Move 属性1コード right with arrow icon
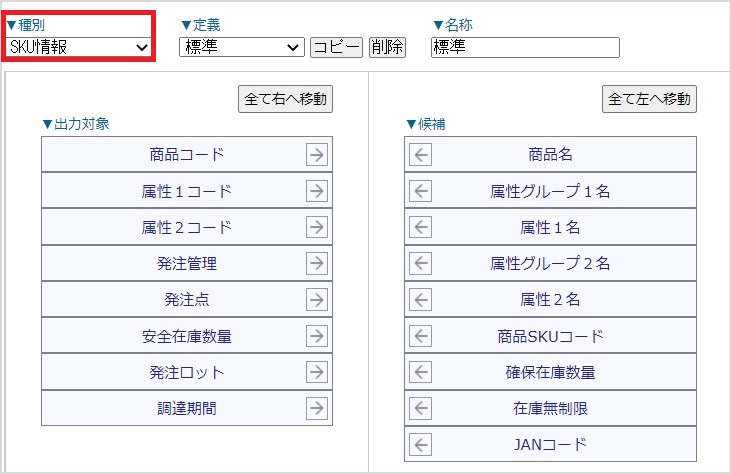 click(x=317, y=191)
